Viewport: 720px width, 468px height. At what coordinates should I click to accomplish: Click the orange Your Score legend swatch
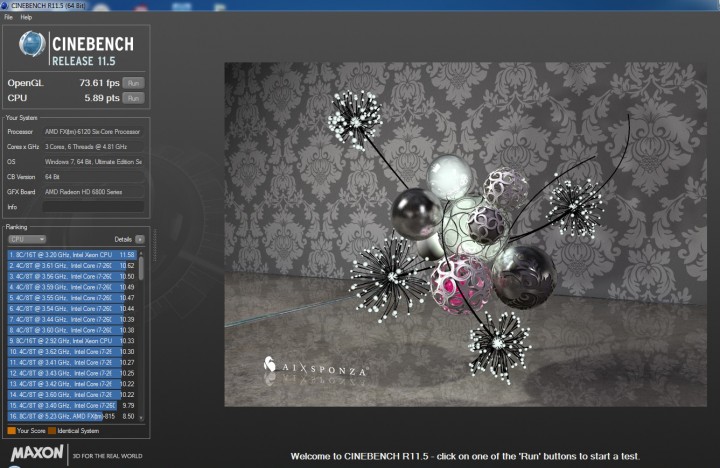tap(10, 431)
